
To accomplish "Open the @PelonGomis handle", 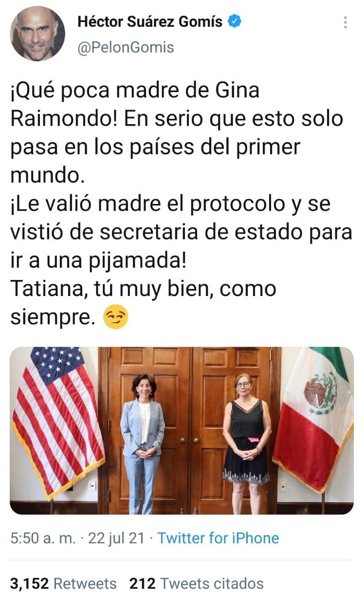I will pyautogui.click(x=126, y=47).
